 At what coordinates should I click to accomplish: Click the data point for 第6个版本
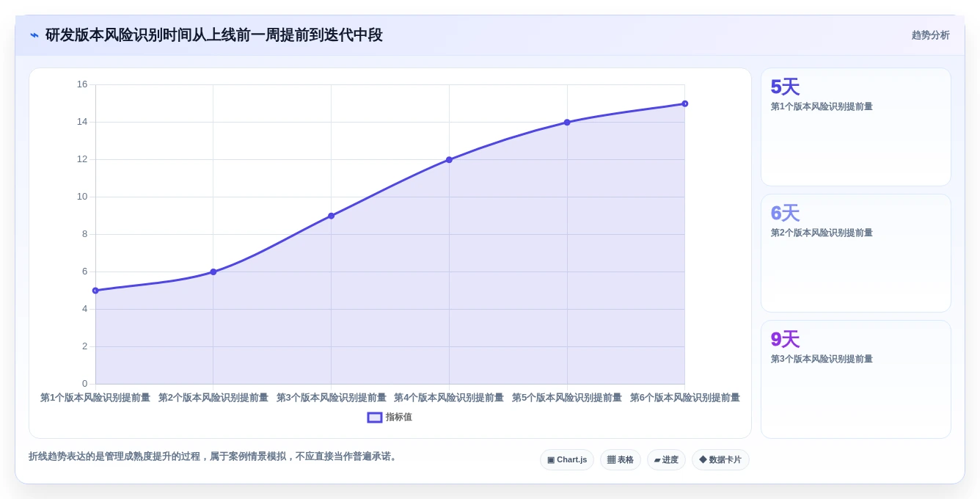pyautogui.click(x=685, y=103)
